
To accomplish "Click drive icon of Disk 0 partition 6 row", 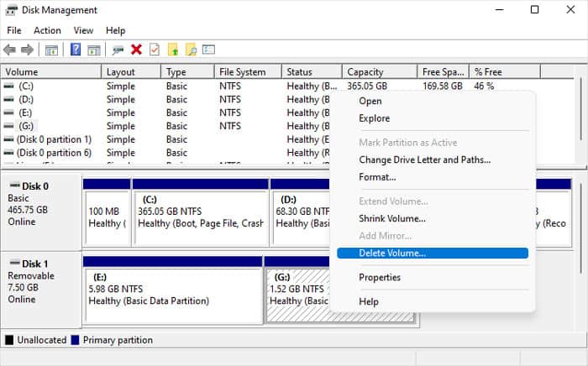I will pos(8,153).
